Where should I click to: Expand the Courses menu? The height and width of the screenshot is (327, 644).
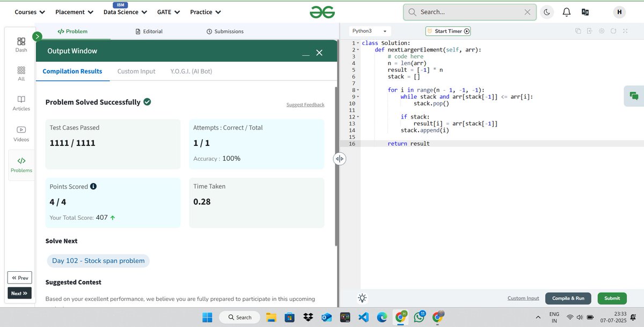30,12
